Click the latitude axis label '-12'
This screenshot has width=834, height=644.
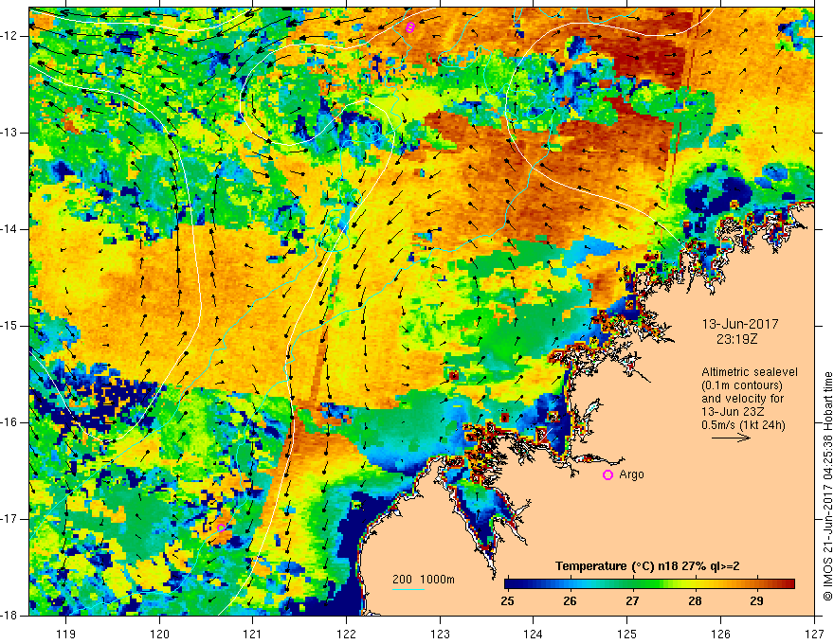pyautogui.click(x=9, y=36)
